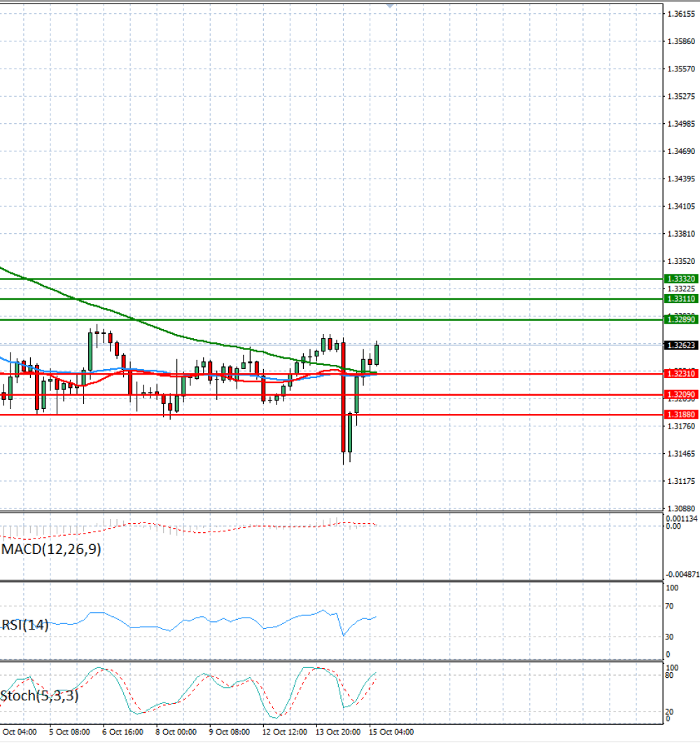Image resolution: width=700 pixels, height=743 pixels.
Task: Click the 1.34105 price scale value
Action: (x=681, y=207)
